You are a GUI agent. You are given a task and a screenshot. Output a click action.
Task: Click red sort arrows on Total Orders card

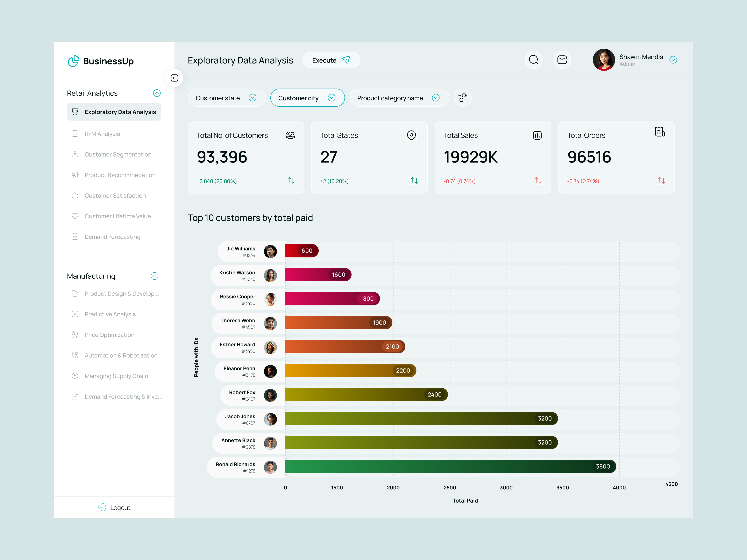[x=661, y=181]
